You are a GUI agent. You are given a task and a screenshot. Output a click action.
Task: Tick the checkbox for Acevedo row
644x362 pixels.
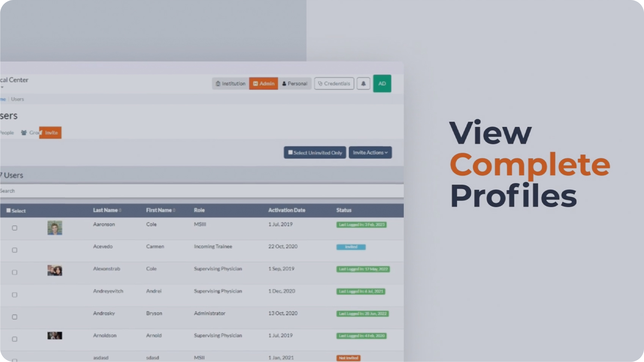[15, 250]
